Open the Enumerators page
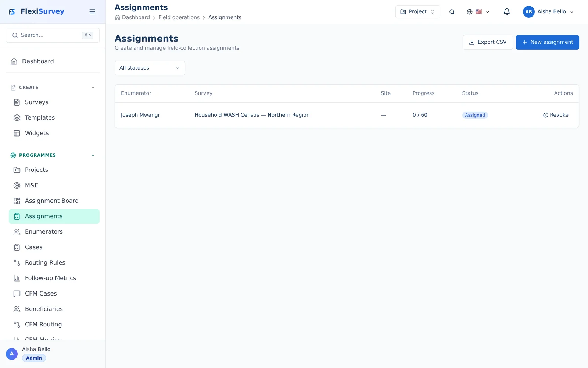The width and height of the screenshot is (588, 368). (x=54, y=232)
